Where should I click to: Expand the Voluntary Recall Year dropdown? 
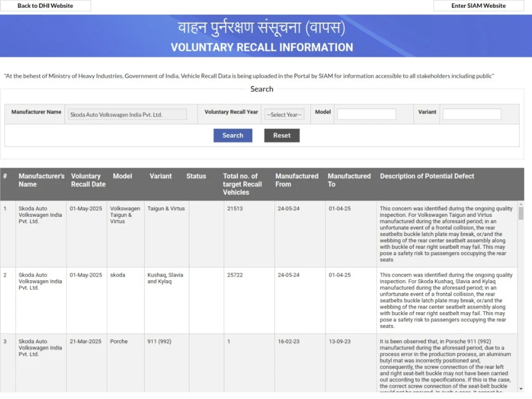click(284, 114)
